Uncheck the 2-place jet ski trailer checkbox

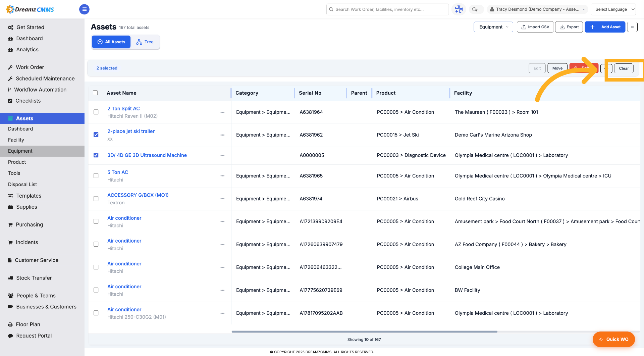[x=96, y=135]
